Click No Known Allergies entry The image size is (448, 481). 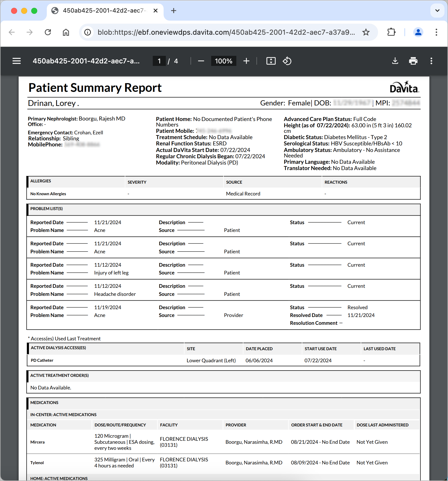[x=48, y=194]
